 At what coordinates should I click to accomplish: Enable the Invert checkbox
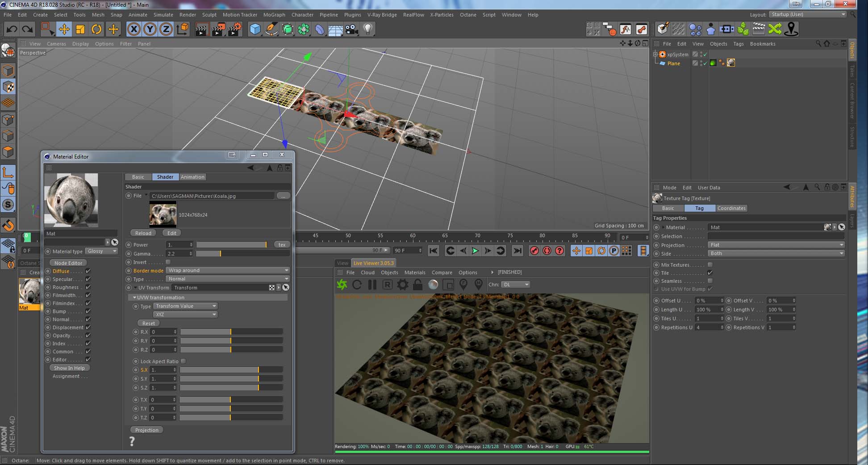(168, 262)
